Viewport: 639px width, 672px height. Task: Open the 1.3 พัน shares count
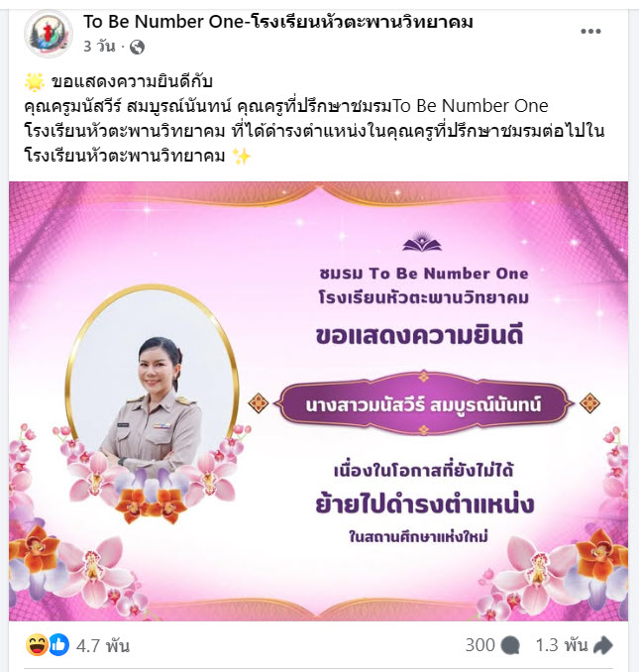click(x=562, y=645)
